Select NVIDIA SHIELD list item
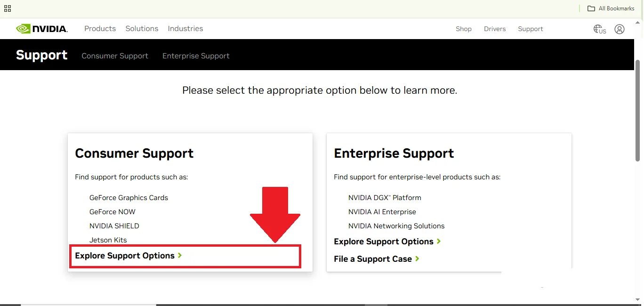The height and width of the screenshot is (306, 644). point(114,226)
